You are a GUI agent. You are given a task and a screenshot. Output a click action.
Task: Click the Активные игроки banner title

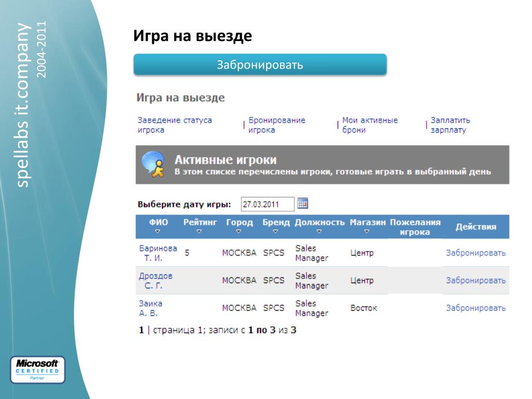225,159
